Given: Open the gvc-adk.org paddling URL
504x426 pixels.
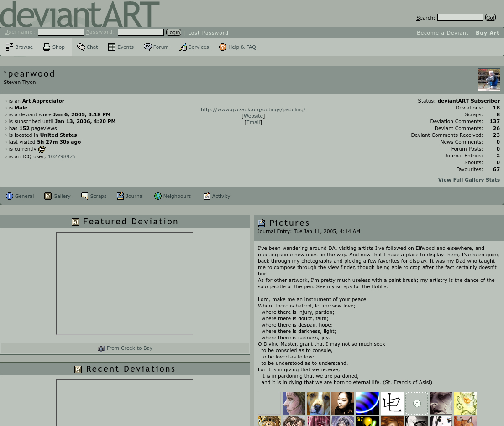Looking at the screenshot, I should (253, 109).
